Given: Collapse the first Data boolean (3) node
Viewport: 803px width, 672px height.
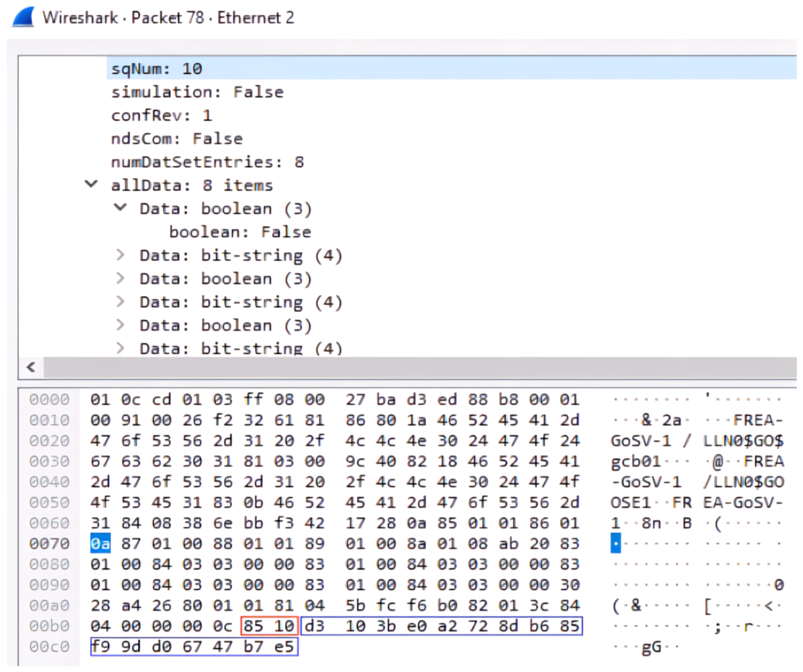Looking at the screenshot, I should pos(120,208).
